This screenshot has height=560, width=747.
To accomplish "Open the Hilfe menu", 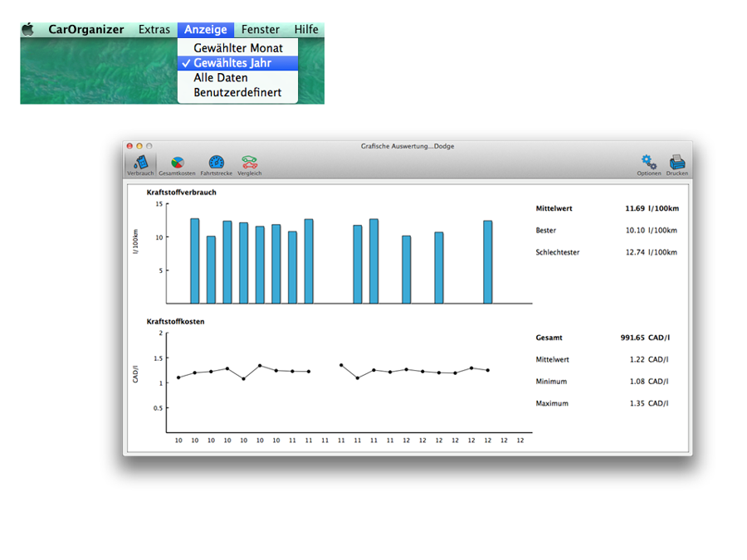I will pyautogui.click(x=306, y=30).
